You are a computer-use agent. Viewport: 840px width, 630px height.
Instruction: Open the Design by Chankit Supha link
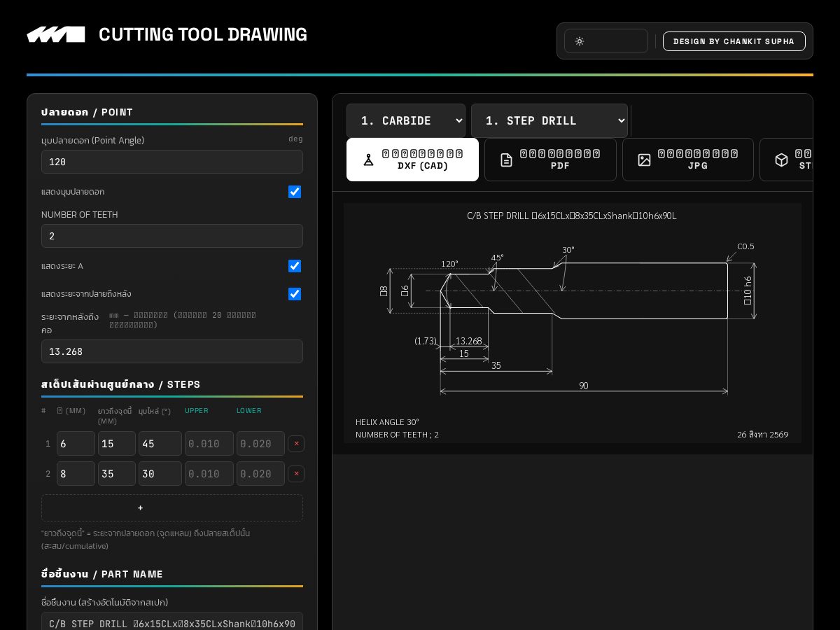coord(734,41)
